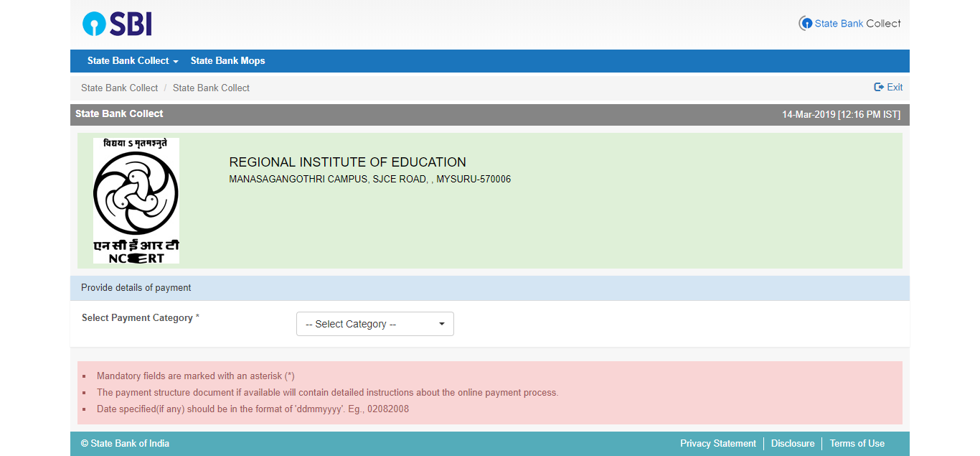View the Terms of Use footer link
The image size is (980, 456).
pos(857,444)
